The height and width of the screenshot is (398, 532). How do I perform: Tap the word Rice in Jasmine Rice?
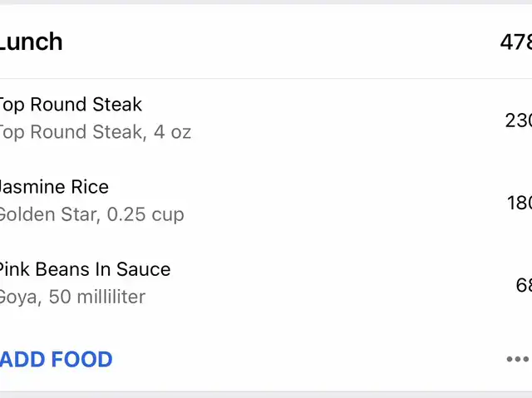pos(91,187)
